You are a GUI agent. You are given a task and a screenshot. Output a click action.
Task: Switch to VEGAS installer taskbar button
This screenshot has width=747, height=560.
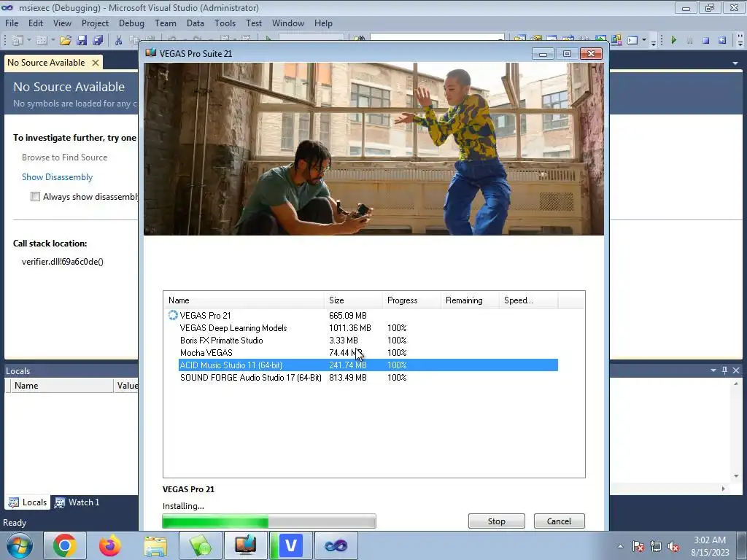290,545
